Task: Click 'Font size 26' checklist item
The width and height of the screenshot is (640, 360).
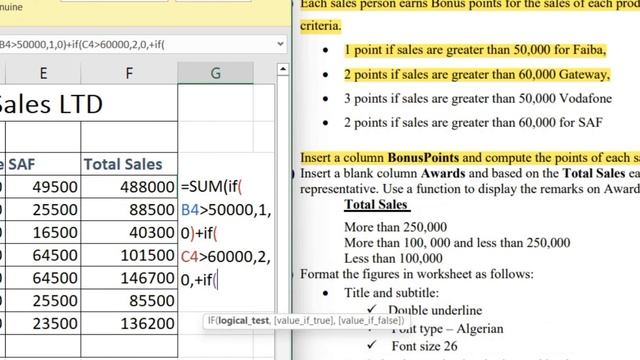Action: click(x=424, y=346)
